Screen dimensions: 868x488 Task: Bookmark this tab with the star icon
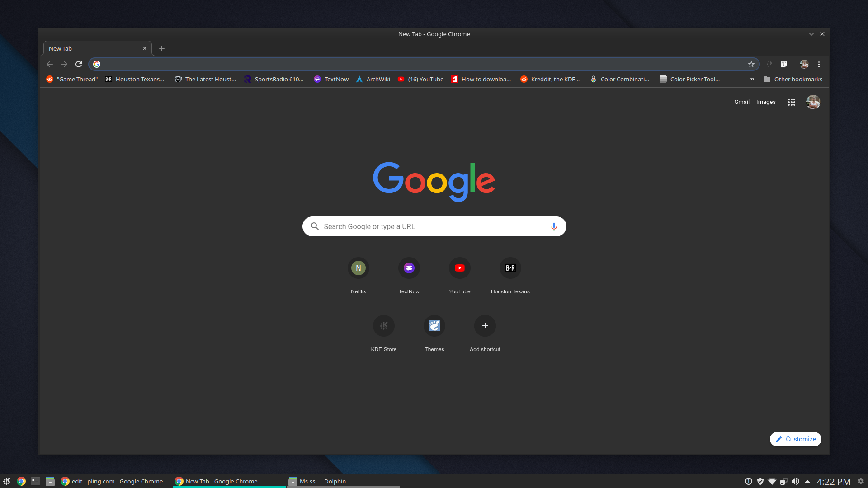751,64
